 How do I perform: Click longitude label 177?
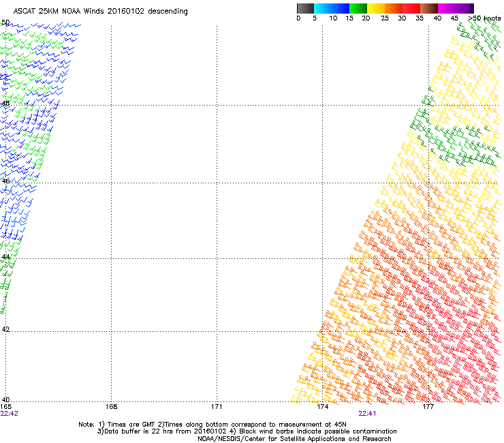click(428, 407)
